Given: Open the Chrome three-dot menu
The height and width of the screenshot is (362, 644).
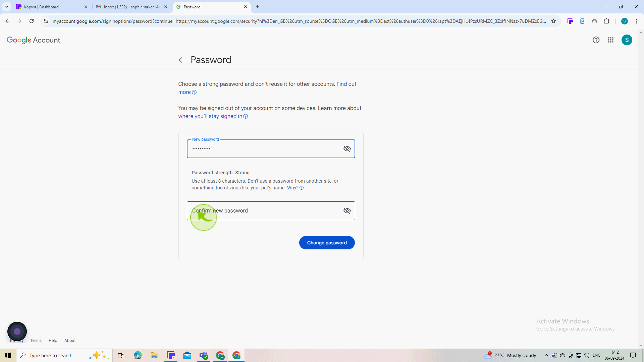Looking at the screenshot, I should [637, 21].
